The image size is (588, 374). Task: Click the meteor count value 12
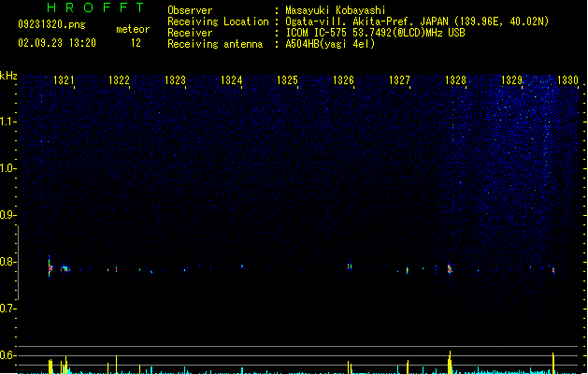click(136, 43)
